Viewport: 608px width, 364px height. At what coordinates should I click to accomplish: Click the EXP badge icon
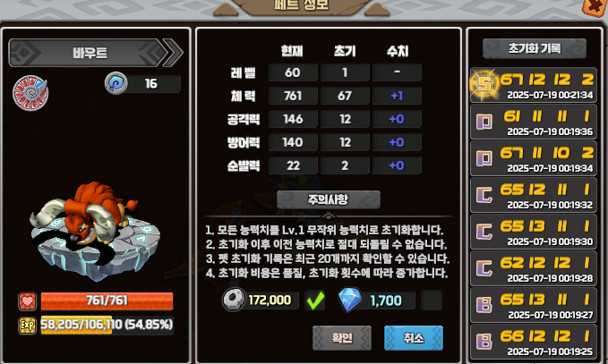pyautogui.click(x=28, y=326)
